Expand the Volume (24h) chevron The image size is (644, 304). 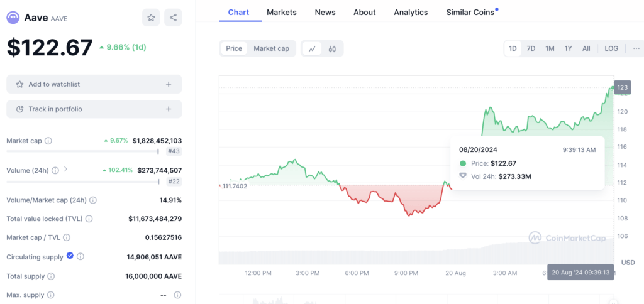(x=65, y=170)
